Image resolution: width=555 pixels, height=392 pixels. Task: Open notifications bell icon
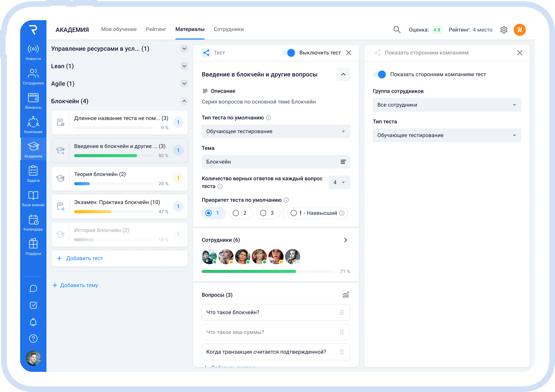click(x=33, y=322)
